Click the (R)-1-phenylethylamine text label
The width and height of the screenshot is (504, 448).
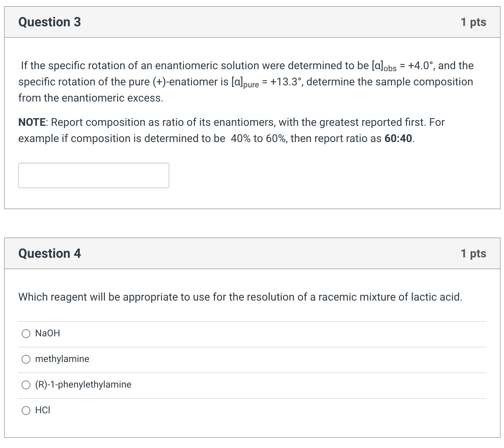point(83,385)
